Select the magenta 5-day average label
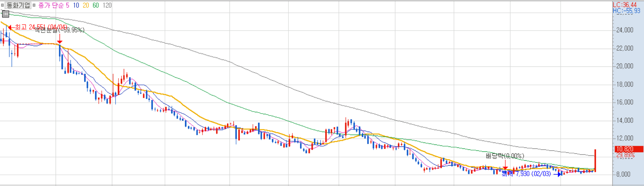This screenshot has height=186, width=644. tap(67, 5)
